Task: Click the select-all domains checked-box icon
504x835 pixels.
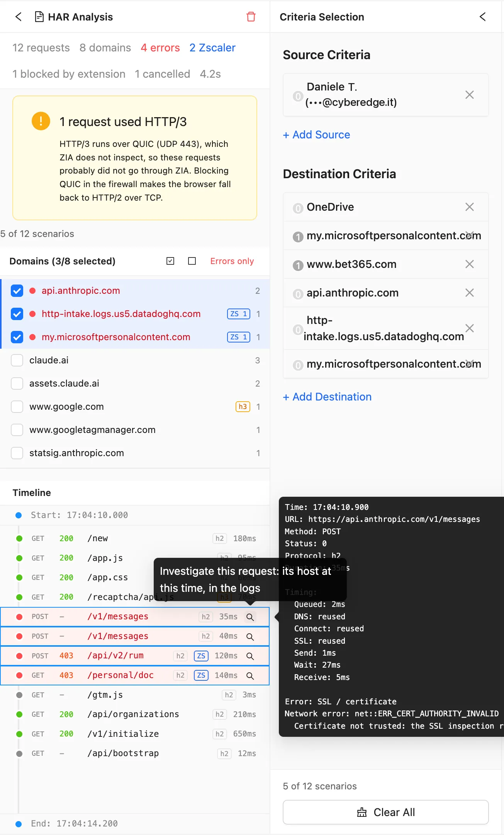Action: pos(170,261)
